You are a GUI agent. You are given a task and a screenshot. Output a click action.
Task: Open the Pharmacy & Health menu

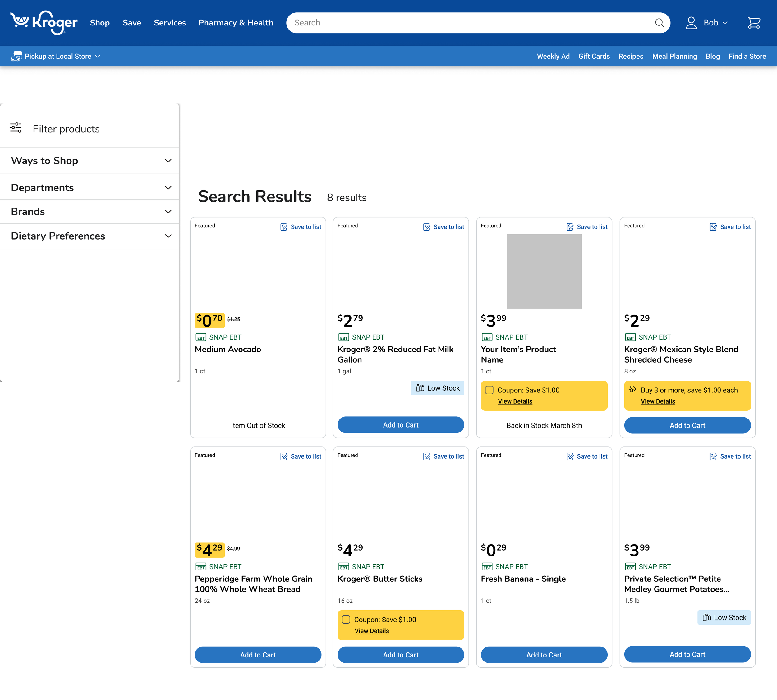236,23
